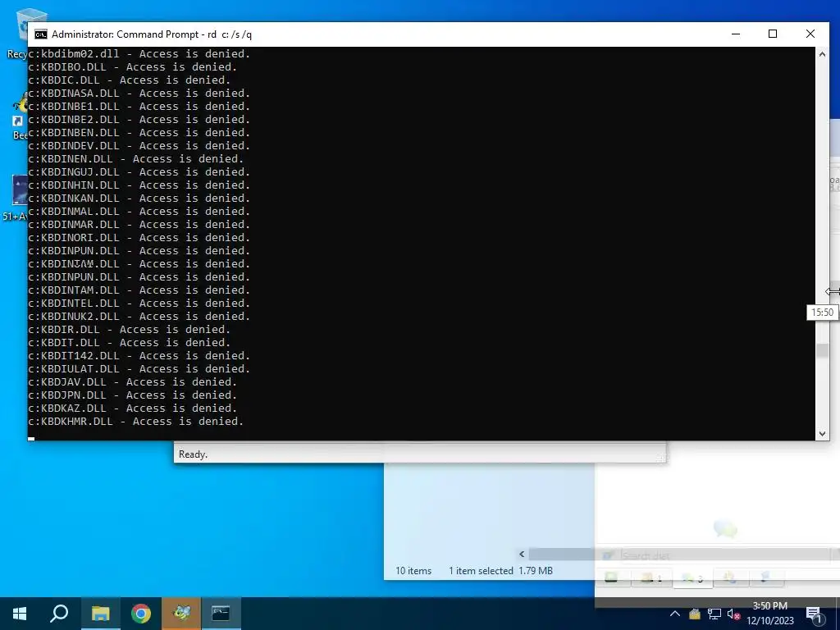Click the line 'c:KBDINTEL.DLL - Access is denied.'
Viewport: 840px width, 630px height.
(x=139, y=304)
